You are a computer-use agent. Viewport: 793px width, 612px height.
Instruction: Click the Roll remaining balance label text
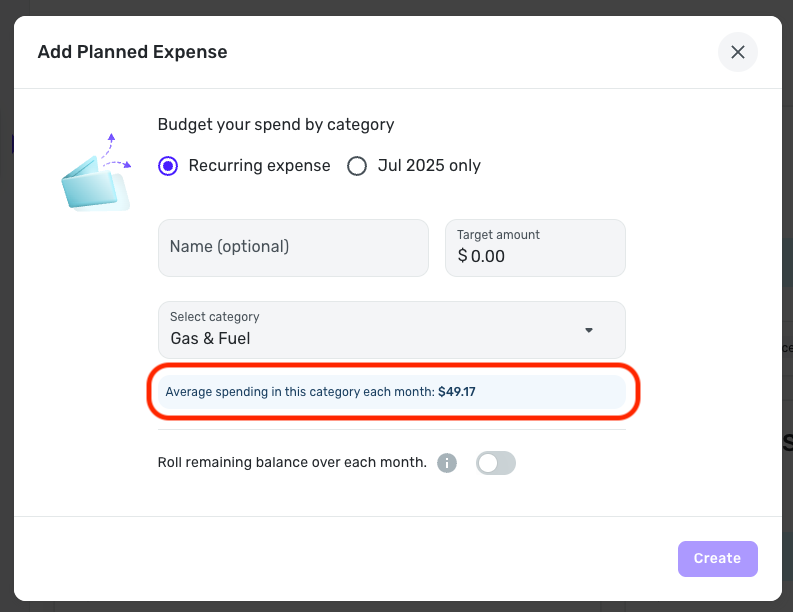pyautogui.click(x=292, y=463)
